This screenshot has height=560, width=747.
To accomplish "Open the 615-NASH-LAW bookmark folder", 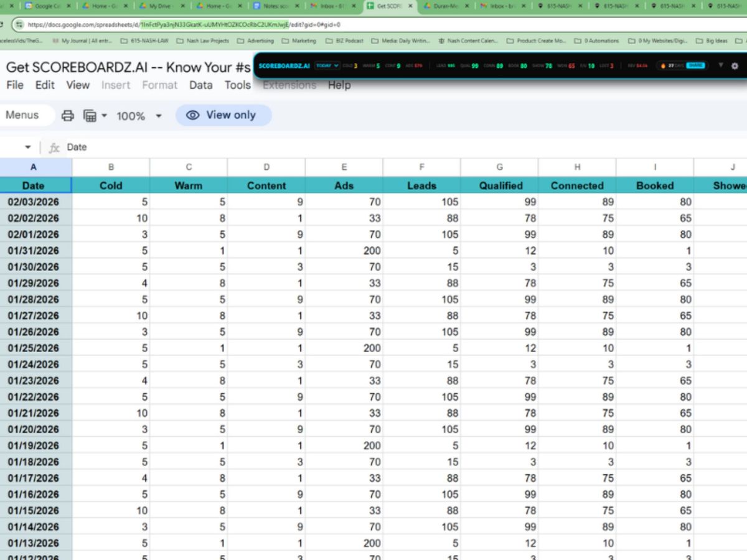I will coord(144,41).
